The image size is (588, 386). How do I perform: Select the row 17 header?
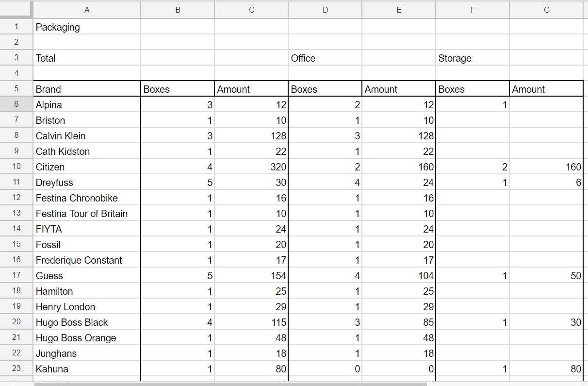(16, 276)
